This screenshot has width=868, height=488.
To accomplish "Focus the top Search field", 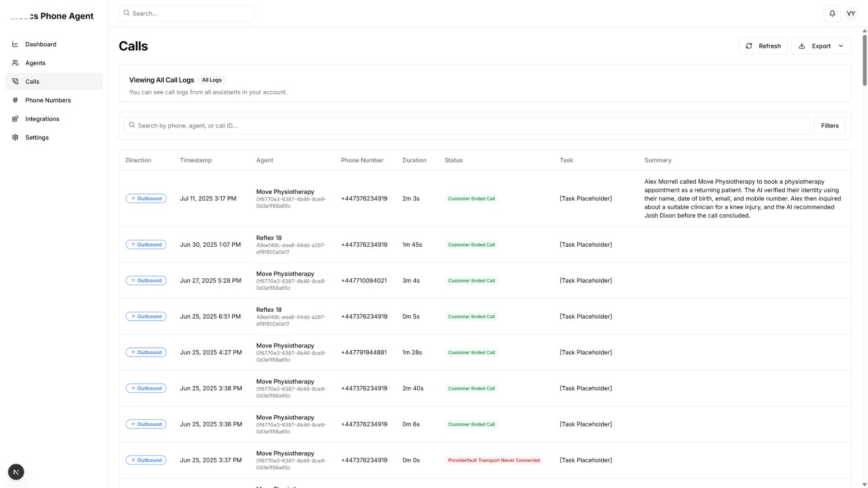I will (x=186, y=14).
